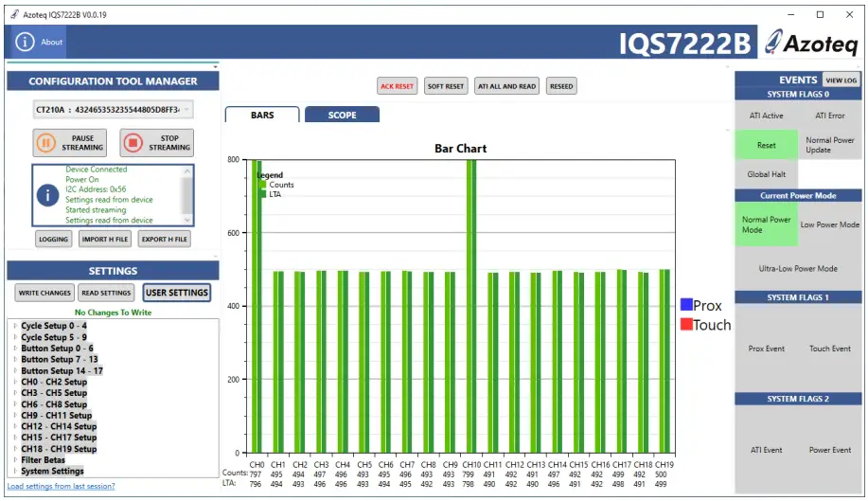Select the BARS tab
Screen dimensions: 868x501
(x=262, y=115)
